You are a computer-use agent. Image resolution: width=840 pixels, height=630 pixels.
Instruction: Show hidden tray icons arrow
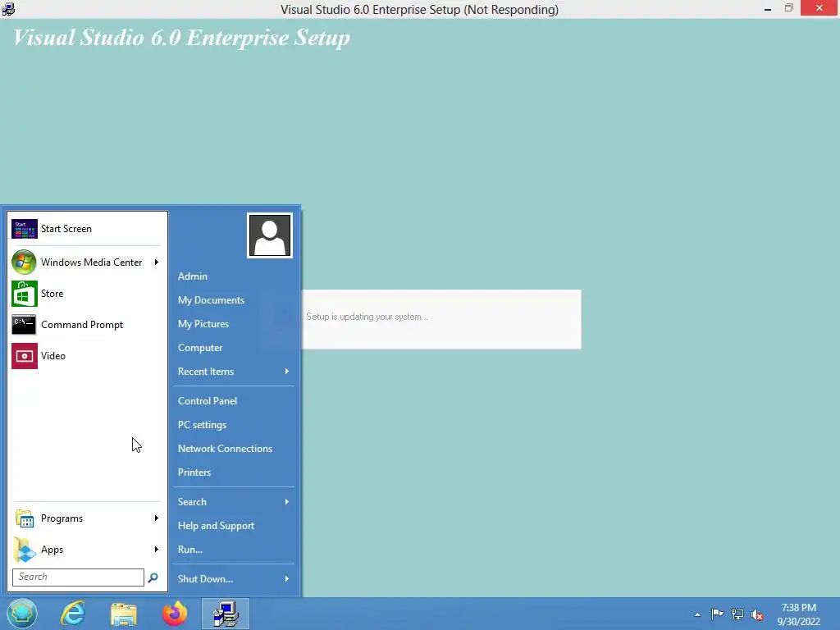coord(697,614)
